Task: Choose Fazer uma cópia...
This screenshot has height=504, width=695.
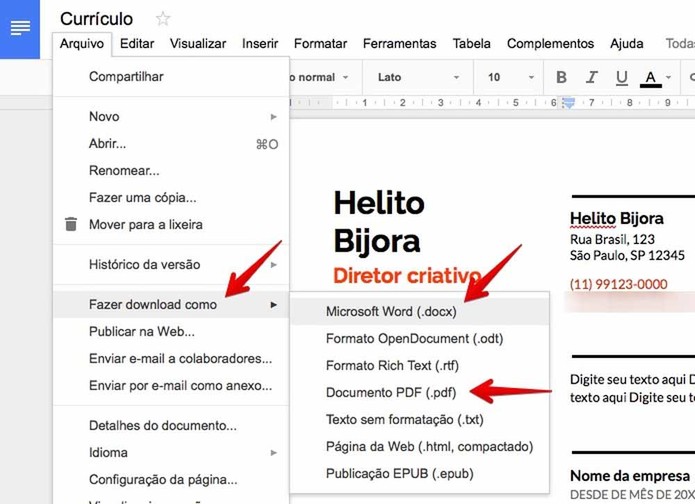Action: [x=171, y=198]
